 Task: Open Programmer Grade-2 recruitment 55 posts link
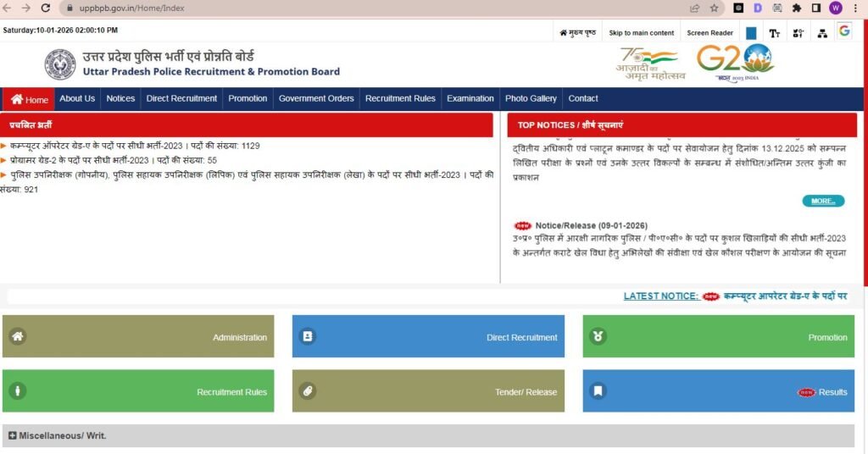pos(113,160)
